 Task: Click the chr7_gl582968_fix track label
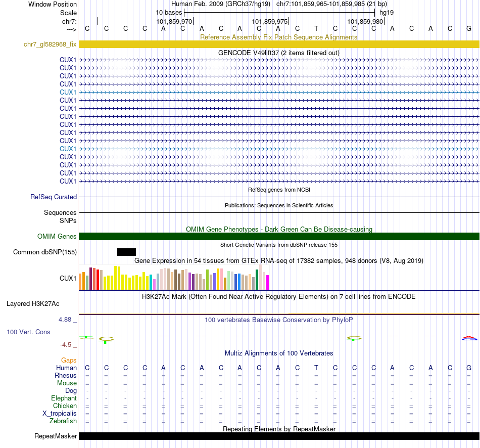coord(50,44)
